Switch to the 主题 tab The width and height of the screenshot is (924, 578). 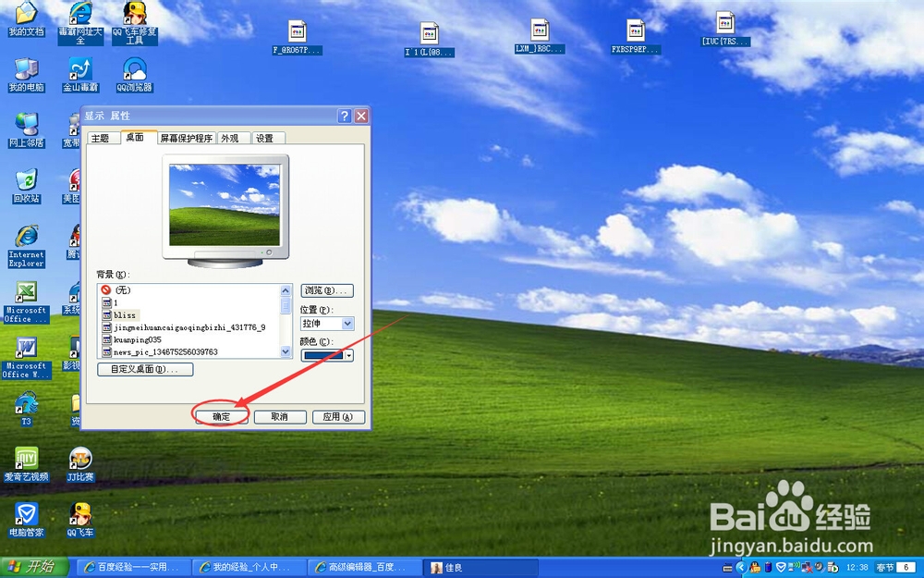pos(100,138)
